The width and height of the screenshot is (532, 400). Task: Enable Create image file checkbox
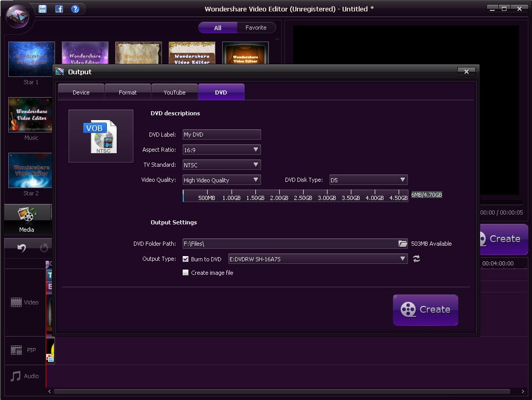[x=186, y=272]
